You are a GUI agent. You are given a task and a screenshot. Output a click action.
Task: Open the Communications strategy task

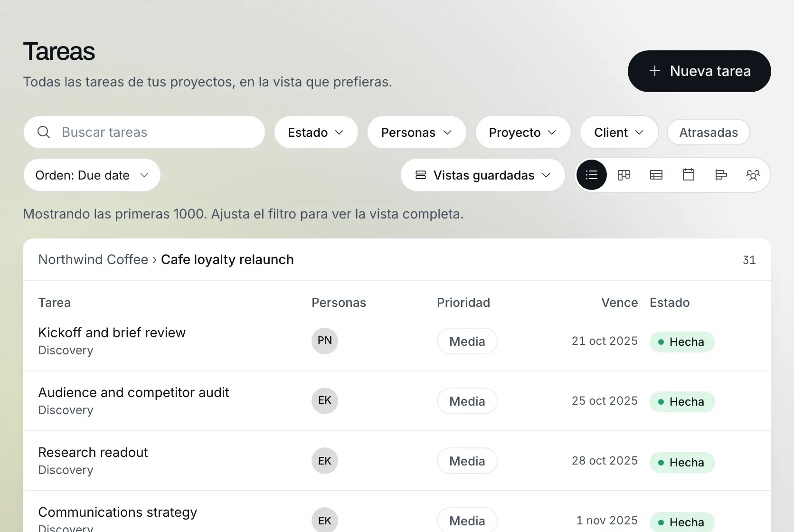[x=118, y=512]
